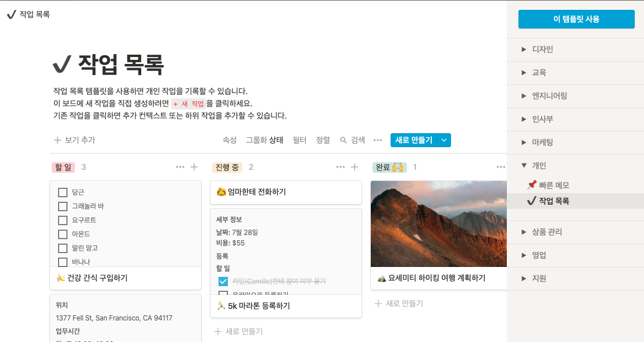Screen dimensions: 644x342
Task: Click the checkmark icon beside the page title
Action: pos(62,64)
